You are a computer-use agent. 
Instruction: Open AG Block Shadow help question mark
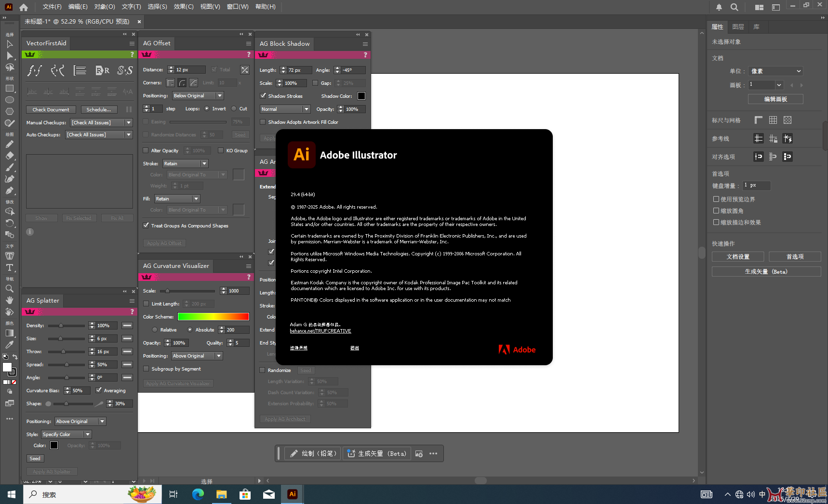click(365, 55)
